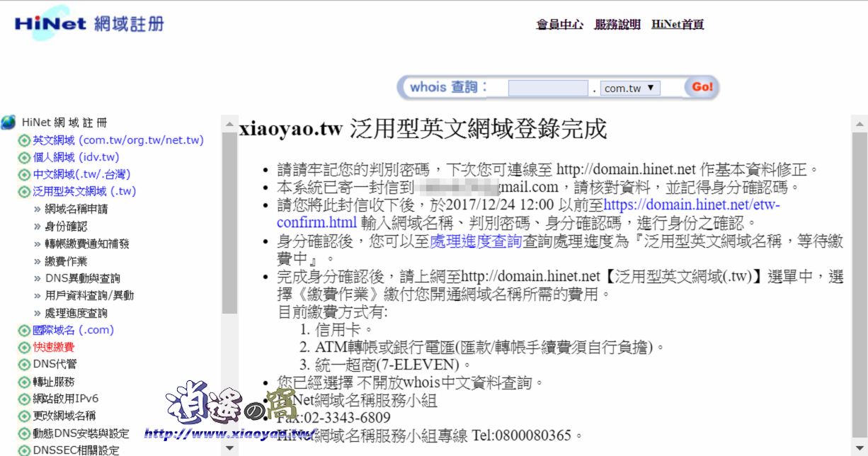Open 中文網域(.tw/.台灣) in sidebar
The height and width of the screenshot is (456, 868).
[81, 174]
